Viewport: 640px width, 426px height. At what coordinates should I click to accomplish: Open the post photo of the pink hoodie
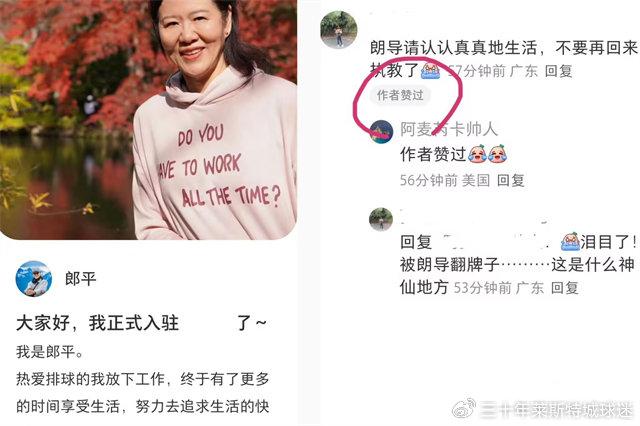[x=148, y=120]
